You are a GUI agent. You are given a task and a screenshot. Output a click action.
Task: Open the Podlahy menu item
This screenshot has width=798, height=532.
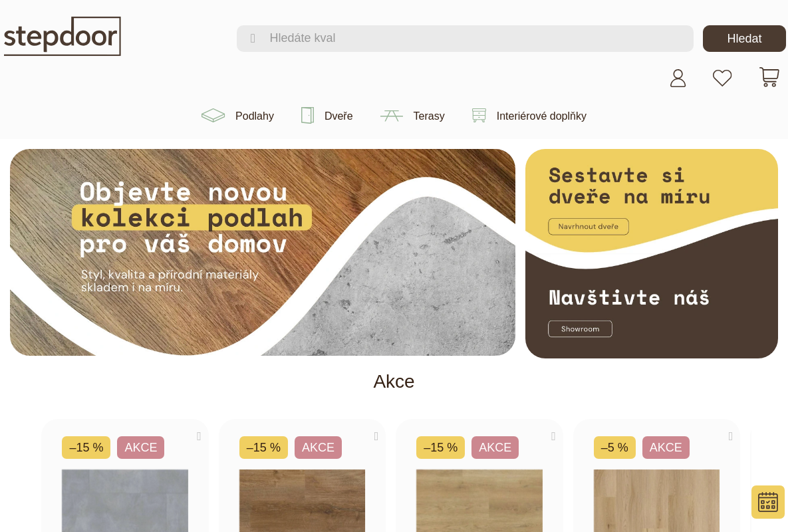click(255, 116)
